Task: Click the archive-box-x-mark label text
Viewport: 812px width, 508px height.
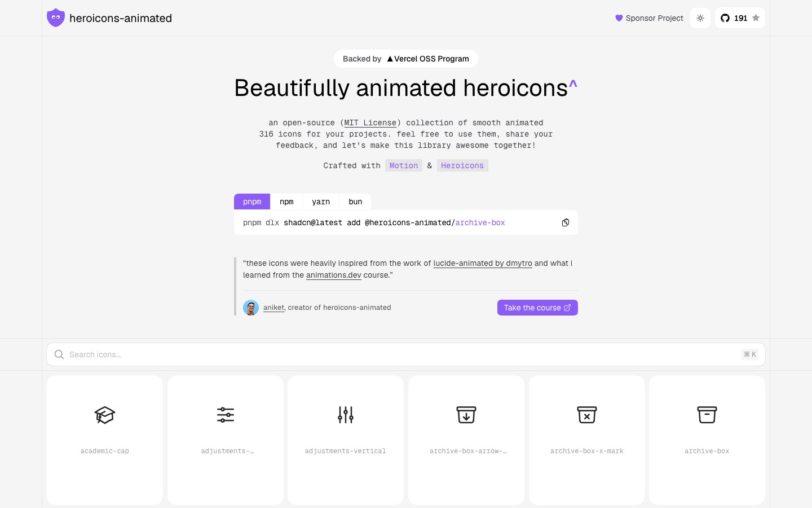Action: (587, 451)
